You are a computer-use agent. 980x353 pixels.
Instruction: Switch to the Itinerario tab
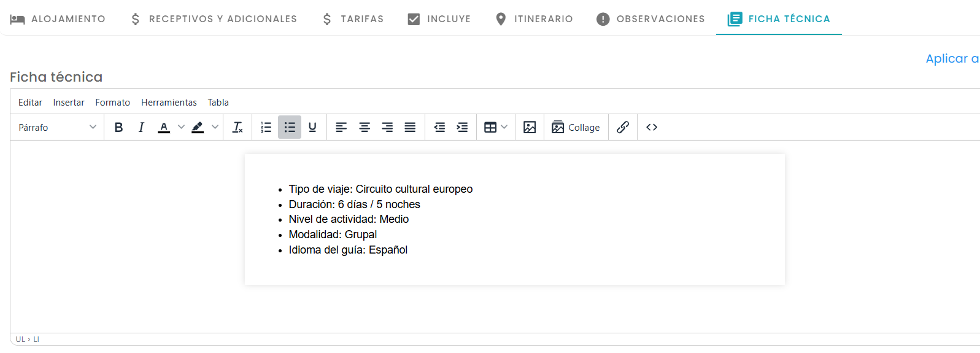coord(534,19)
